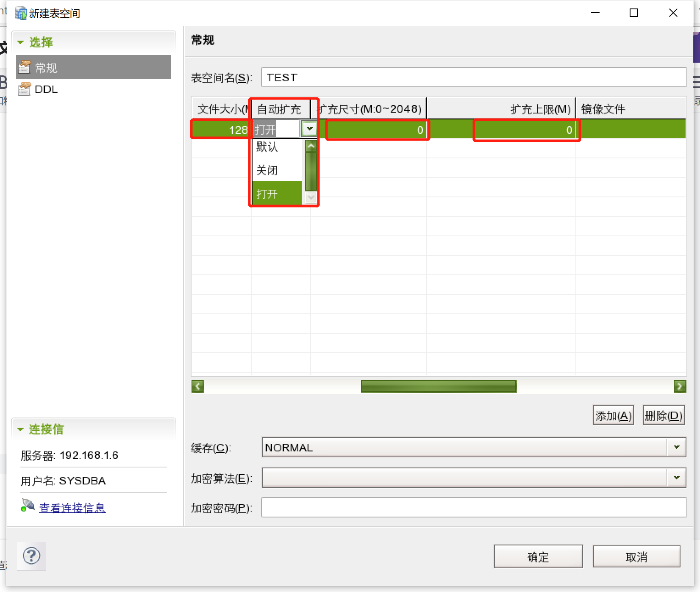This screenshot has height=592, width=700.
Task: Choose 关闭 from the auto-extend list
Action: (277, 170)
